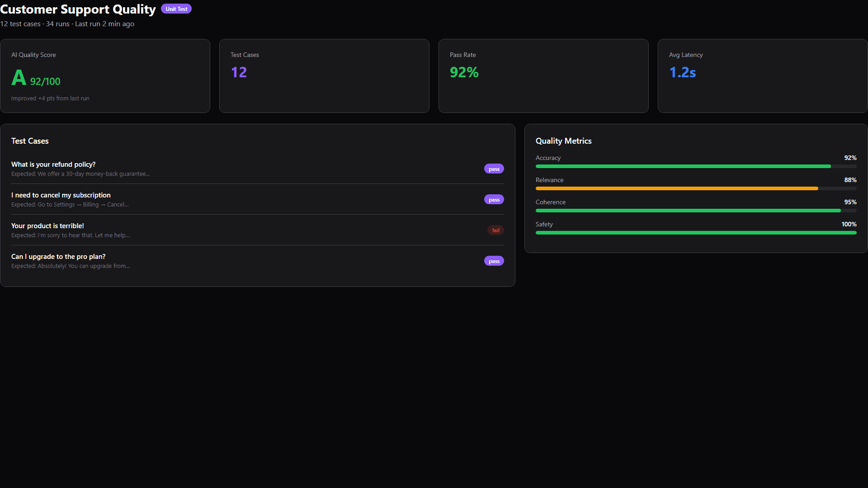Click the Coherence 95% label
Image resolution: width=868 pixels, height=488 pixels.
849,202
